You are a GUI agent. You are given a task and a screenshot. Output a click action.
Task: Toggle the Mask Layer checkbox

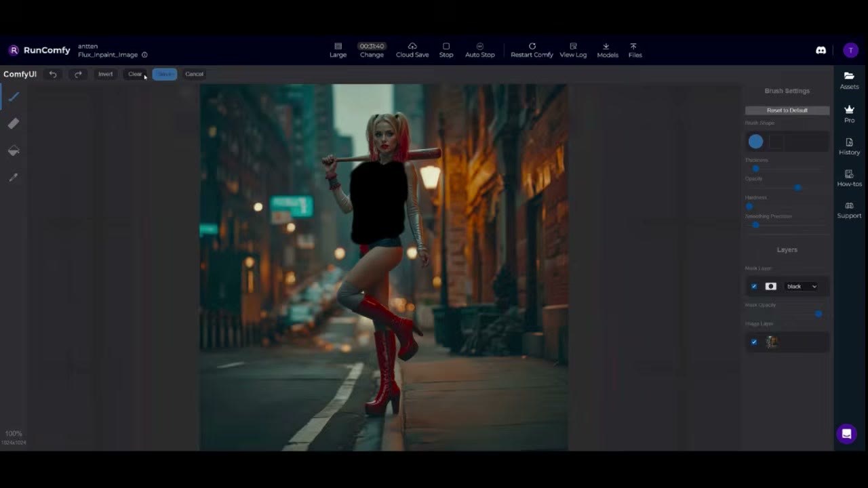pos(753,287)
